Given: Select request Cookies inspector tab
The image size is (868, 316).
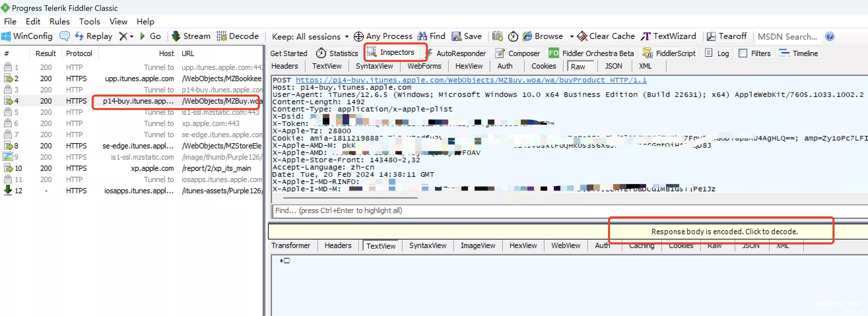Looking at the screenshot, I should point(544,66).
